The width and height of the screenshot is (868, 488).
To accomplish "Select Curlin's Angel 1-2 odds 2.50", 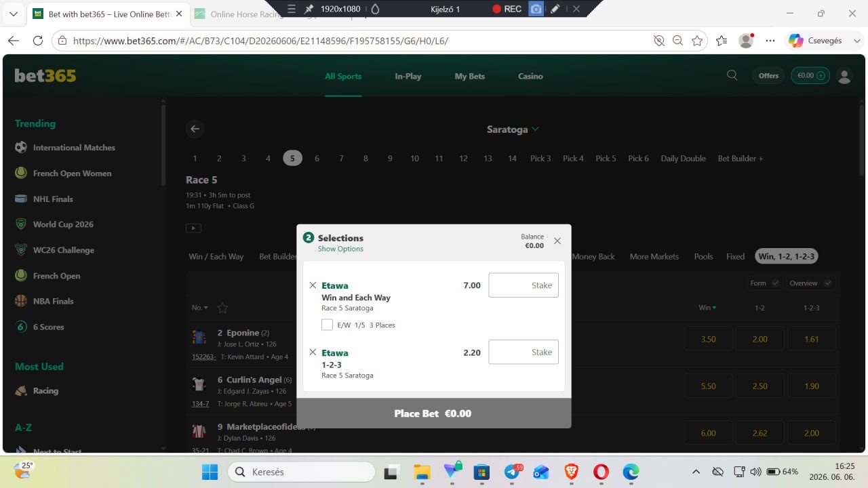I will pos(759,386).
